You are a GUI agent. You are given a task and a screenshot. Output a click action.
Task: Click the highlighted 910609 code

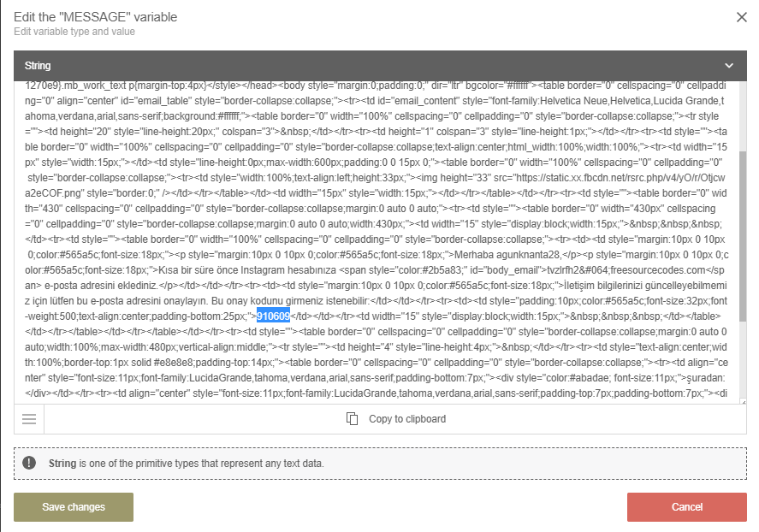(274, 316)
